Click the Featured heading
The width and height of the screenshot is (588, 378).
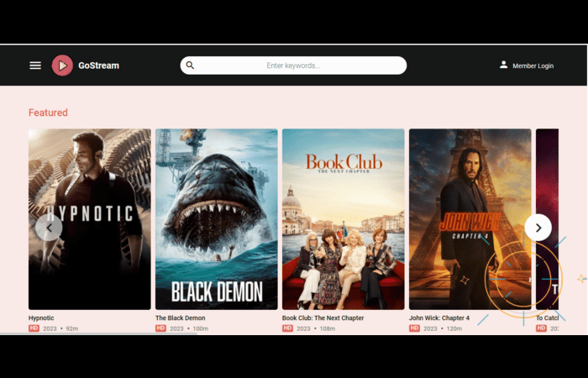48,113
